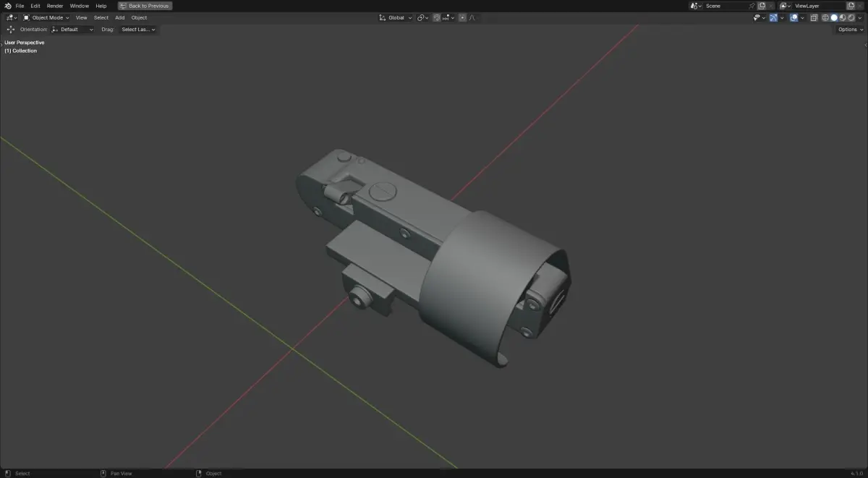Toggle X-Ray mode
This screenshot has width=868, height=478.
click(x=814, y=17)
